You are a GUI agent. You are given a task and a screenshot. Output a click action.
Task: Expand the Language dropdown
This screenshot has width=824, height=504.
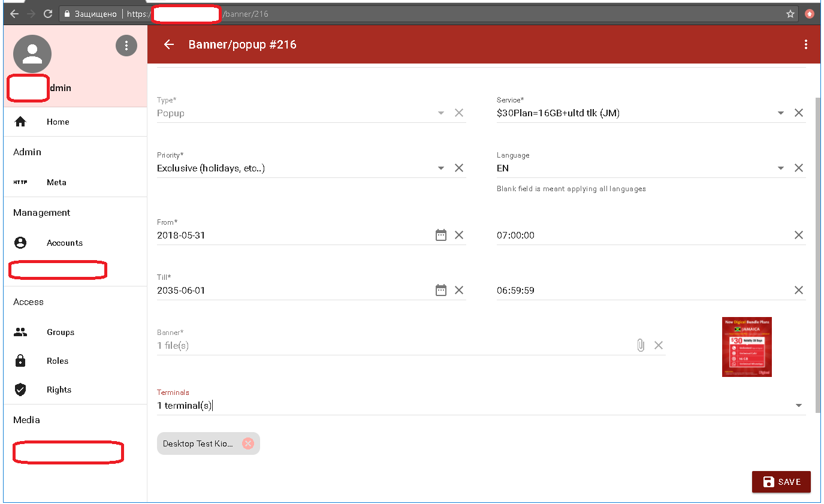pos(780,168)
